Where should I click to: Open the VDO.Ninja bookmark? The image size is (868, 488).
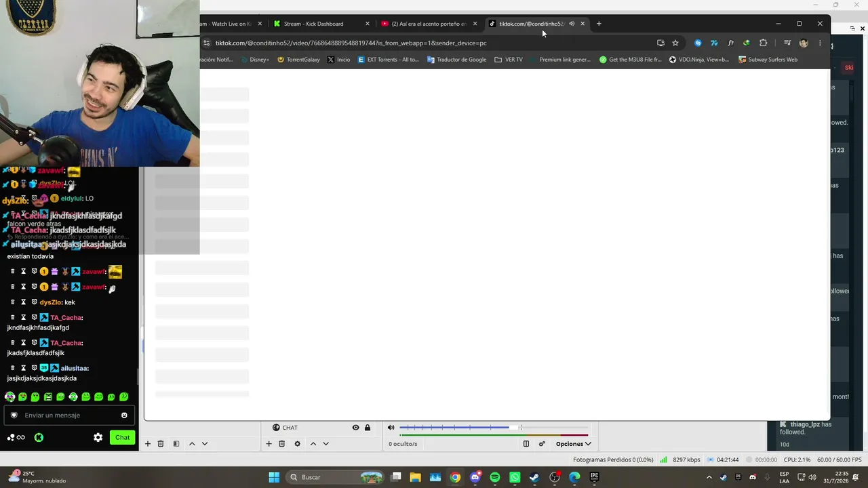[698, 60]
